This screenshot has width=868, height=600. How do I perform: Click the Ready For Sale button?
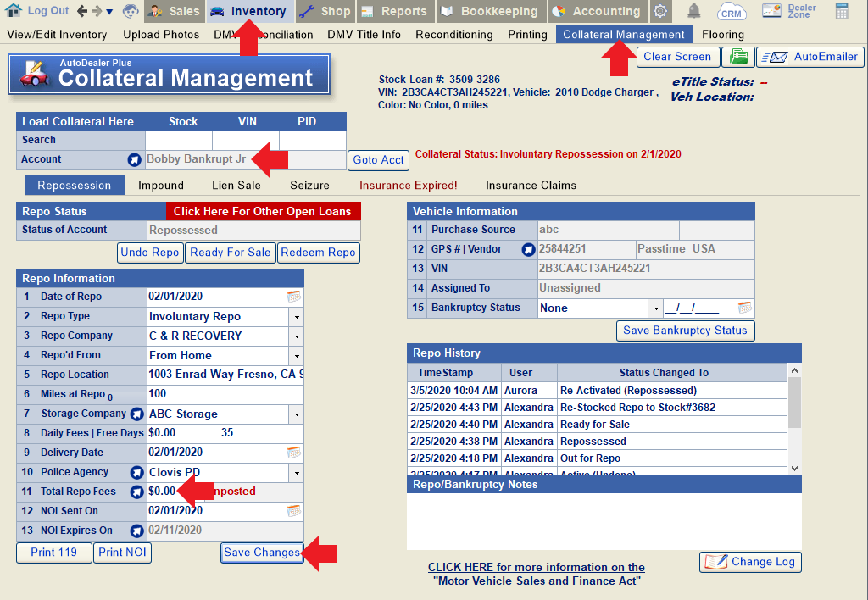231,253
